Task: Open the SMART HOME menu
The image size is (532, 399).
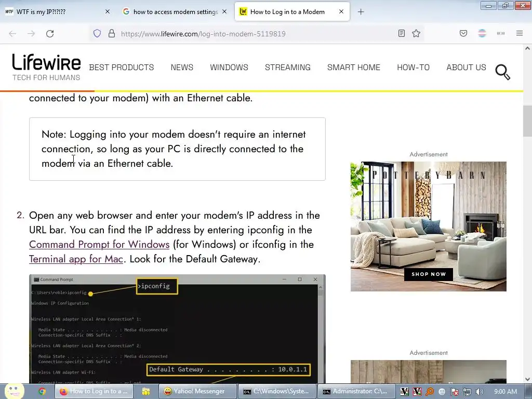Action: 353,68
